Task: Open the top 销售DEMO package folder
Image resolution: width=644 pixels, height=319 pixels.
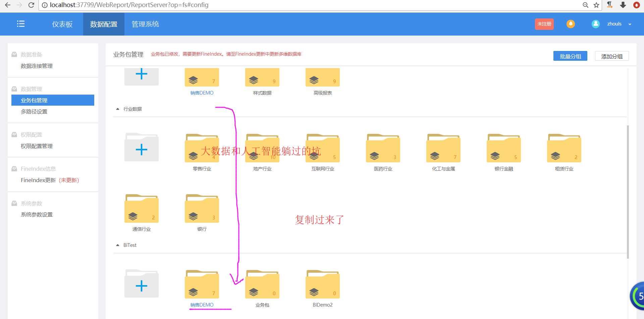Action: coord(202,77)
